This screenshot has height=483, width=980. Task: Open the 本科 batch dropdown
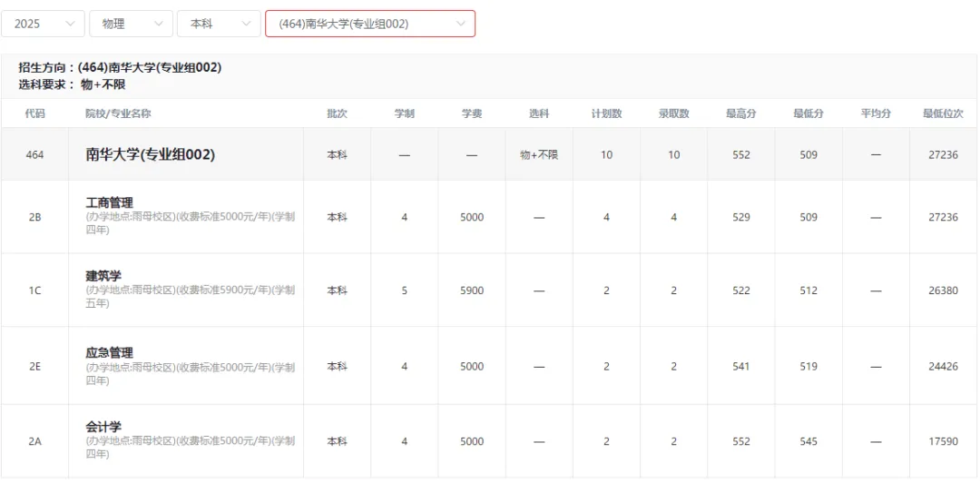click(x=219, y=24)
